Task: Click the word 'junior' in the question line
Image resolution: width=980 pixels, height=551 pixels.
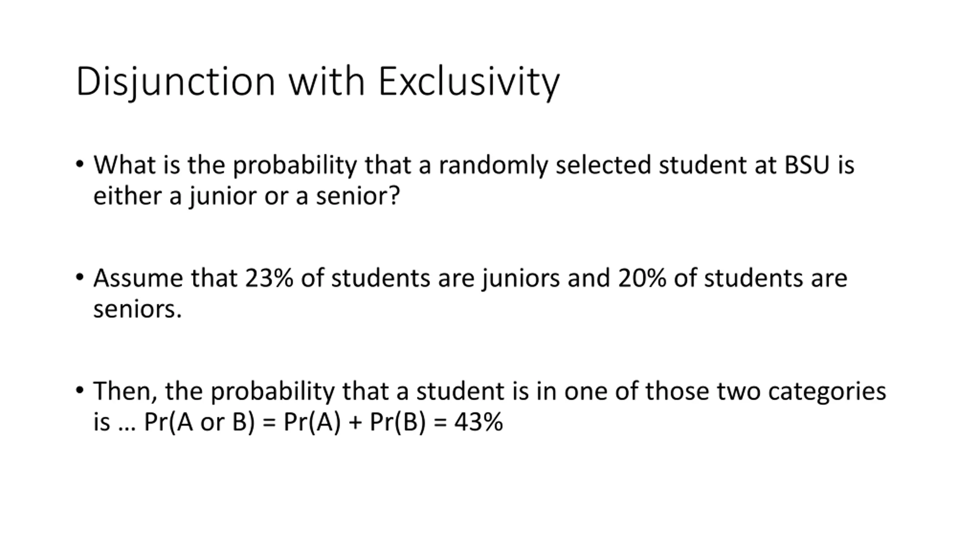Action: [222, 196]
